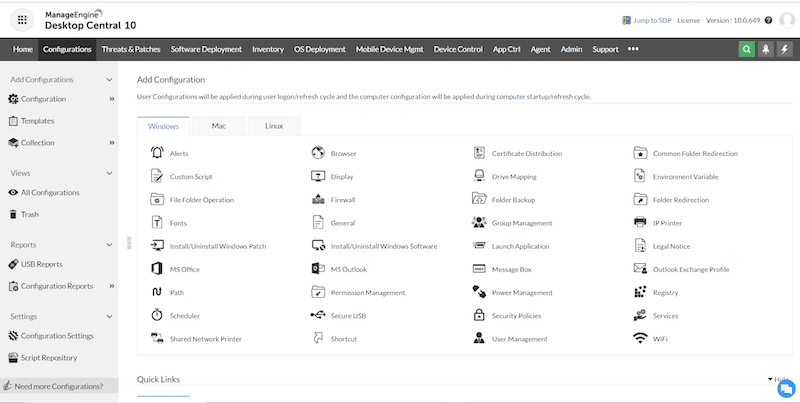Click the Drive Mapping icon
The width and height of the screenshot is (800, 403).
479,176
